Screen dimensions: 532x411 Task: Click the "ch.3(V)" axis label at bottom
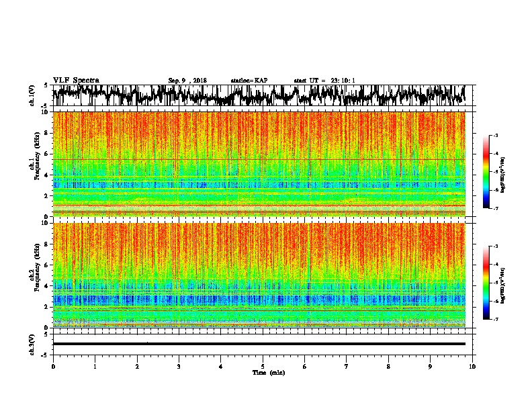coord(32,345)
